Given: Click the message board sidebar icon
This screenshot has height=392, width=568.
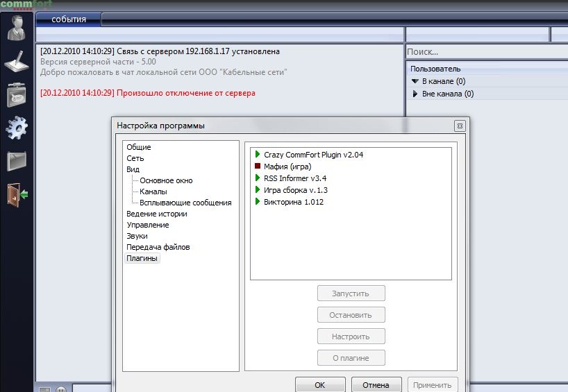Looking at the screenshot, I should [17, 95].
